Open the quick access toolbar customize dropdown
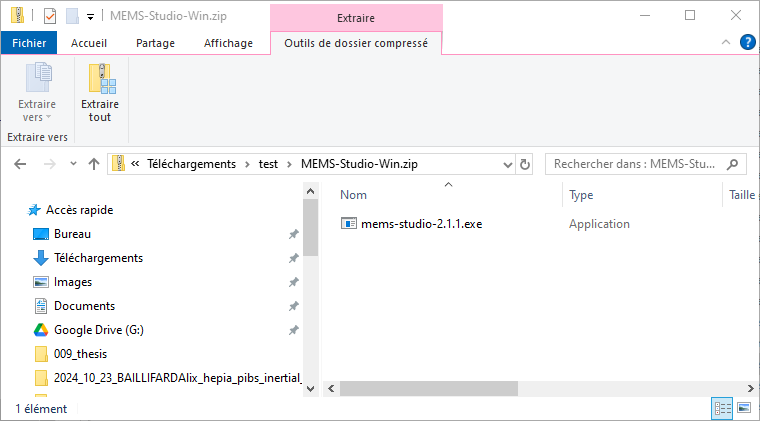The image size is (760, 421). pyautogui.click(x=90, y=17)
